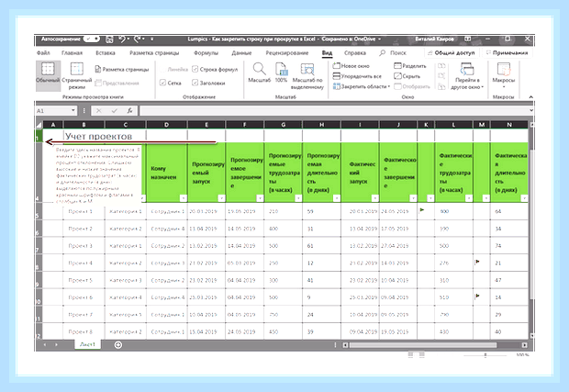Click the Новое окно button

[351, 66]
